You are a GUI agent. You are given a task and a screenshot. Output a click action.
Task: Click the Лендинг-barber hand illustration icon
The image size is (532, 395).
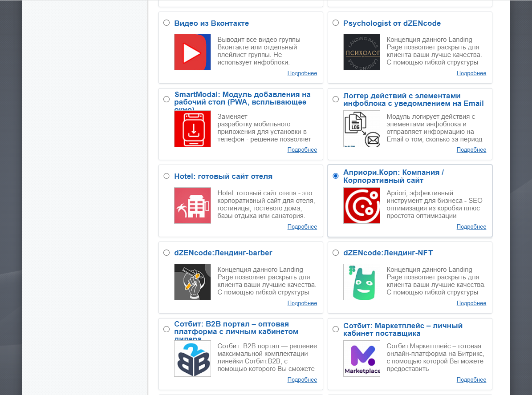pos(192,282)
